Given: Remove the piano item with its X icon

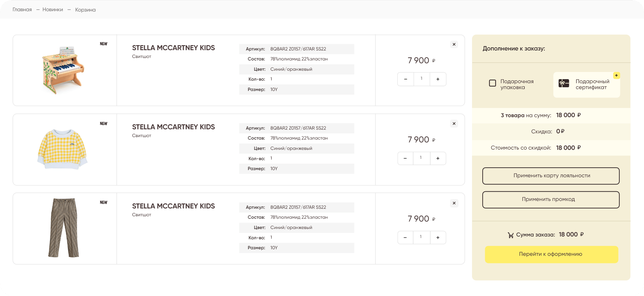Looking at the screenshot, I should [x=454, y=44].
